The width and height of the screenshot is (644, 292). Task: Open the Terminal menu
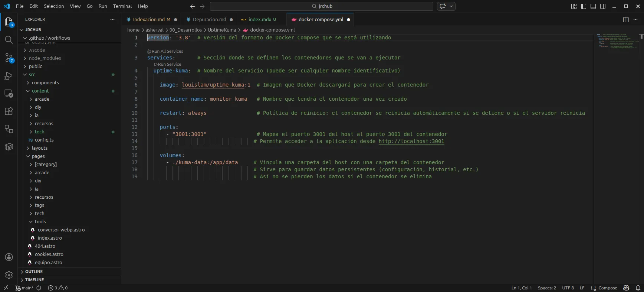[122, 6]
